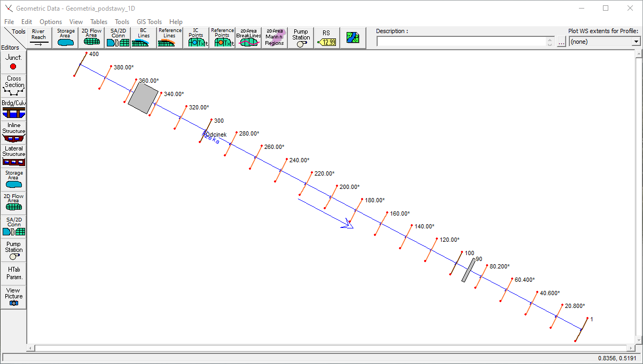Open the HTab Param. editor

point(14,273)
